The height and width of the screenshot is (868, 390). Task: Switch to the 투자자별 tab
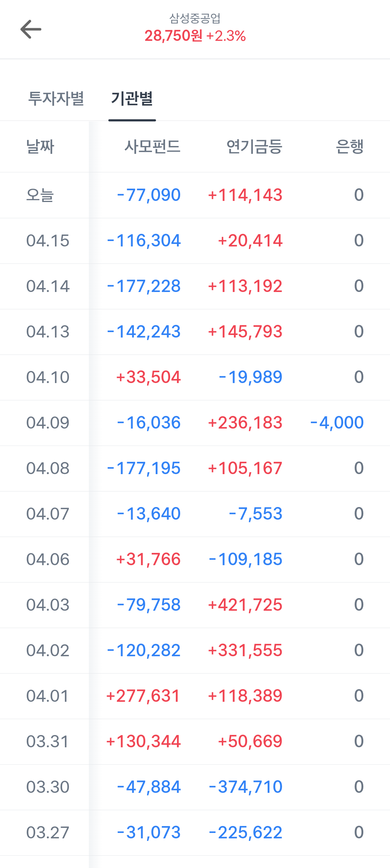56,98
